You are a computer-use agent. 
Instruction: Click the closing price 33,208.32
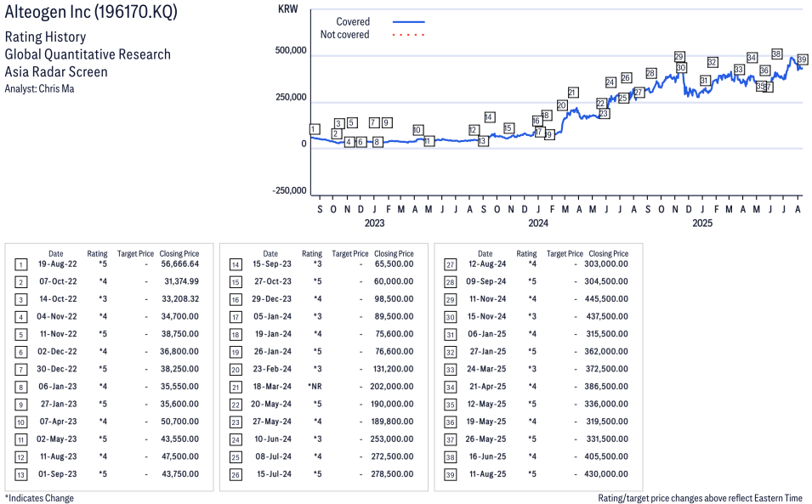point(179,299)
